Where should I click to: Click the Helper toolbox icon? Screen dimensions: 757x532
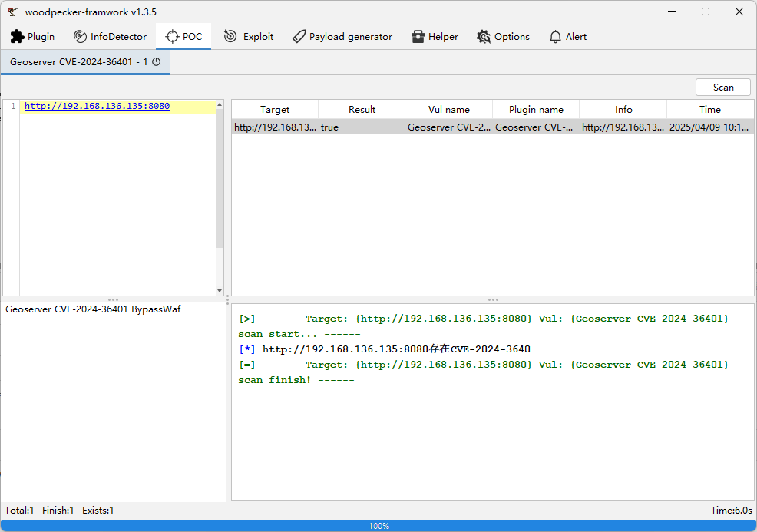coord(418,37)
